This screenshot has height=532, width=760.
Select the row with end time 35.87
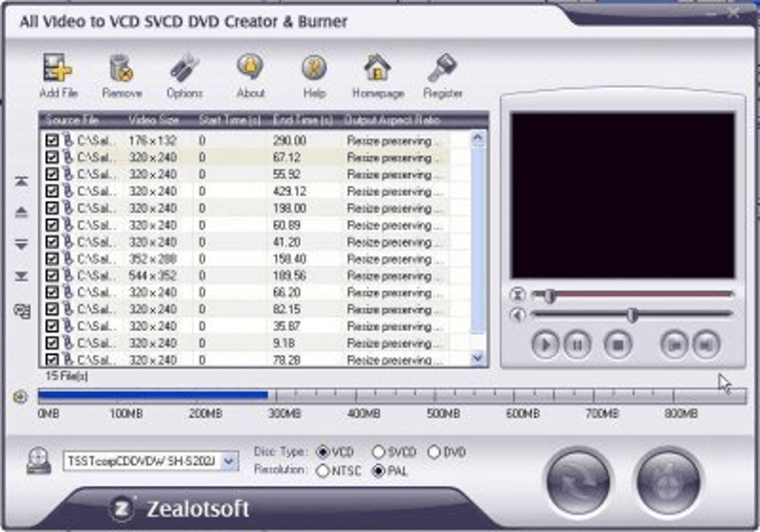click(246, 326)
